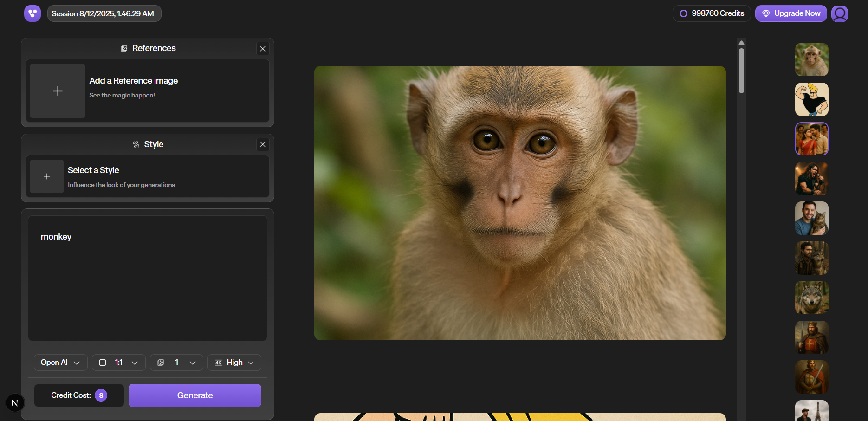This screenshot has width=868, height=421.
Task: Select the Johnny Bravo cartoon thumbnail
Action: click(811, 99)
